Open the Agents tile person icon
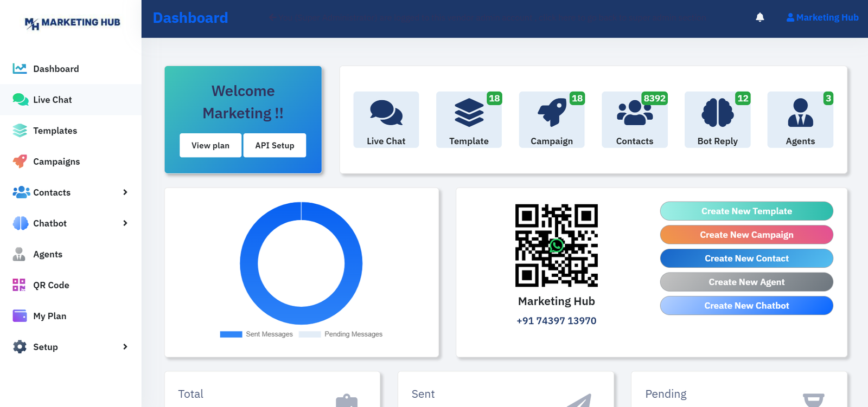This screenshot has height=407, width=868. [x=800, y=113]
